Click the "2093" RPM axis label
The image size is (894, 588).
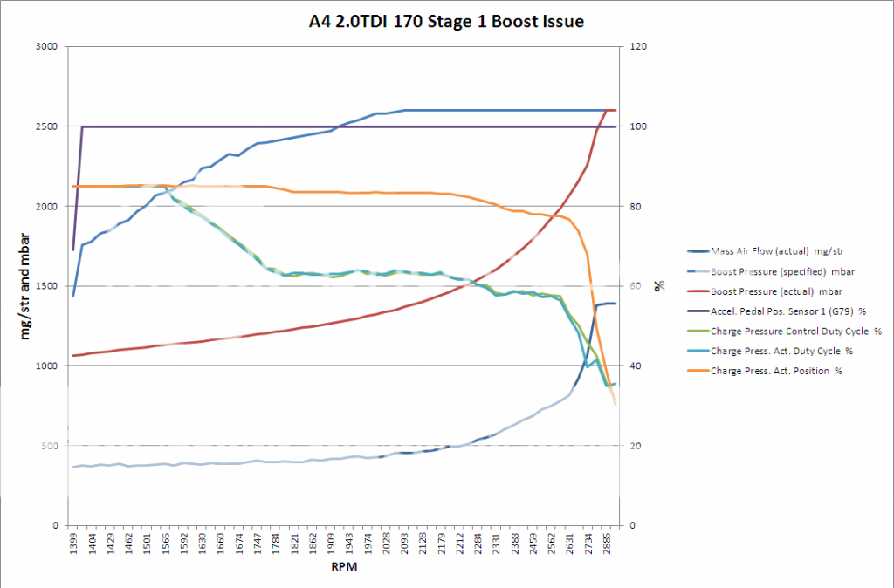click(403, 544)
